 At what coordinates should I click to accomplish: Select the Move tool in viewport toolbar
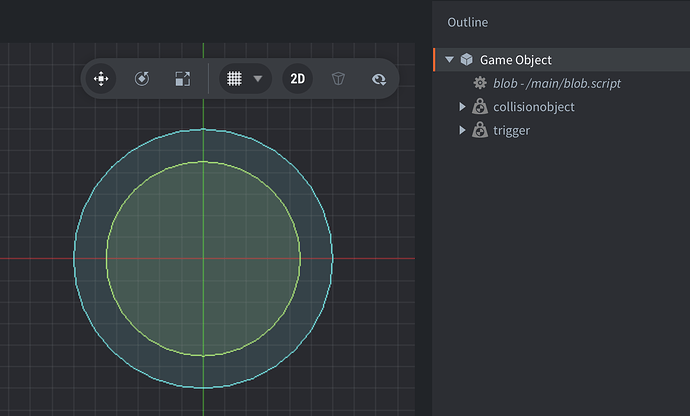click(101, 78)
